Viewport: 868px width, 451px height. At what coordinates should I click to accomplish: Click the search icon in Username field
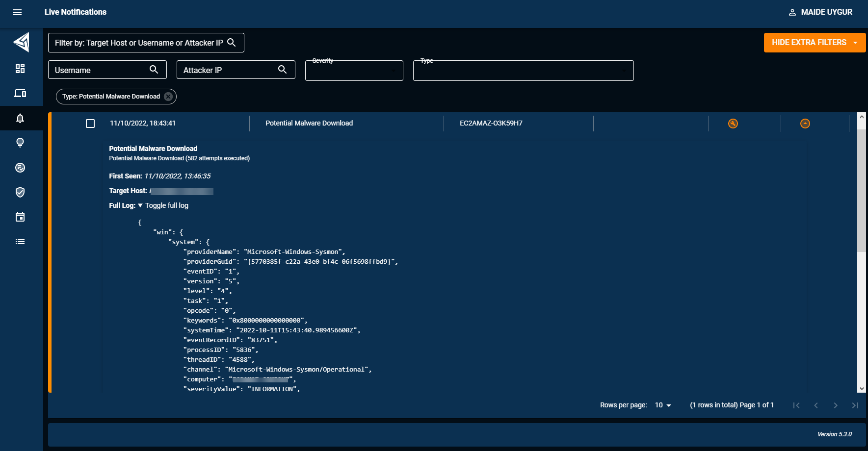[x=154, y=70]
